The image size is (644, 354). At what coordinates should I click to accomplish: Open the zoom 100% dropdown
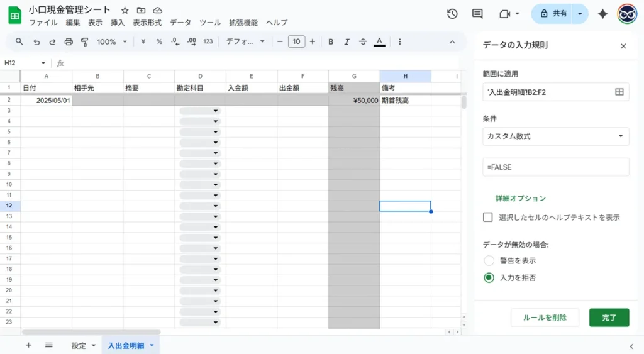(x=111, y=41)
